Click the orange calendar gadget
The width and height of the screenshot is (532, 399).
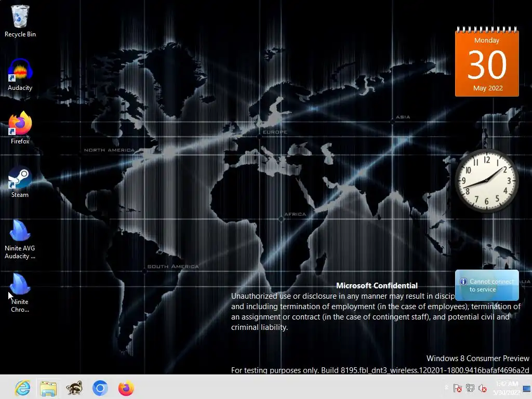tap(487, 62)
